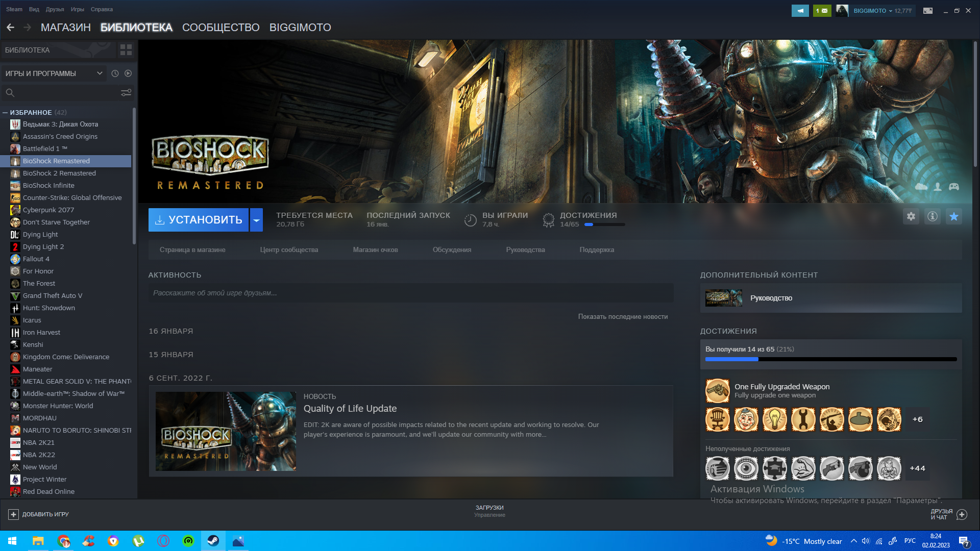Open game settings gear icon
980x551 pixels.
(x=911, y=217)
